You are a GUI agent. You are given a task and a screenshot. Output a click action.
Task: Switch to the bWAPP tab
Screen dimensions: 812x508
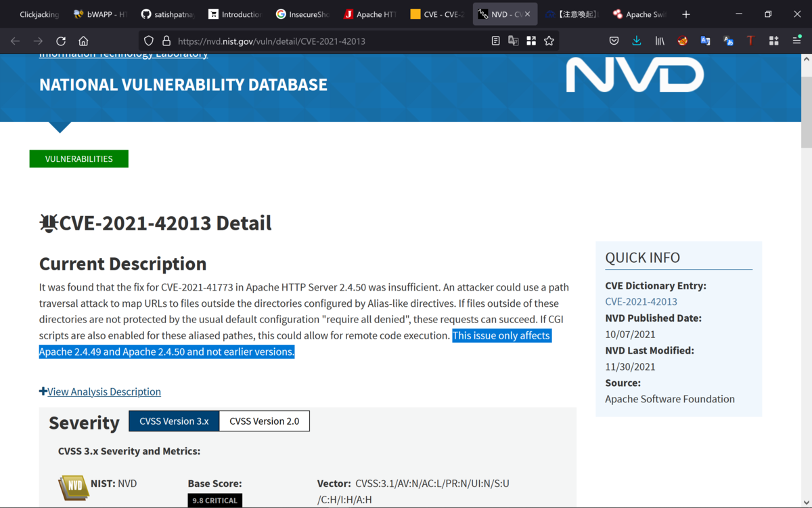pos(100,14)
